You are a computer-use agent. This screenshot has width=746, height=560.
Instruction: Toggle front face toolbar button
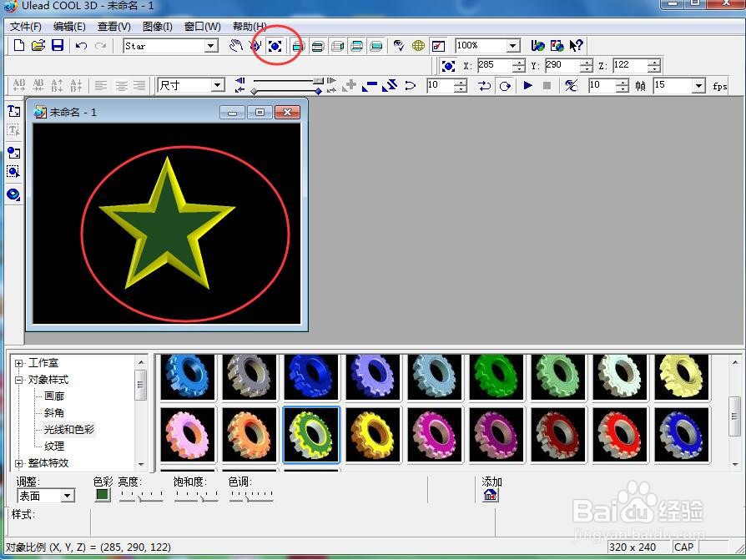[298, 46]
